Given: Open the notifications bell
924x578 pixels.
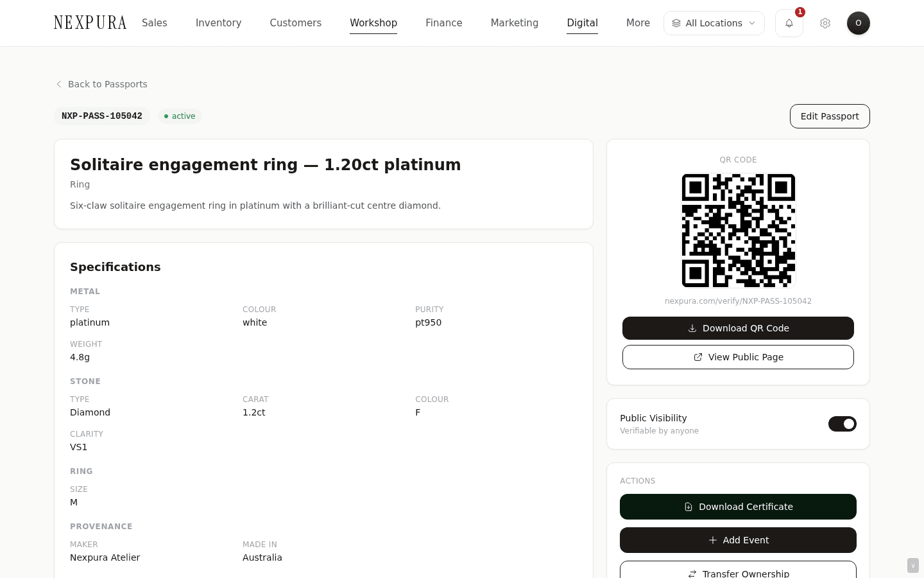Looking at the screenshot, I should 789,23.
